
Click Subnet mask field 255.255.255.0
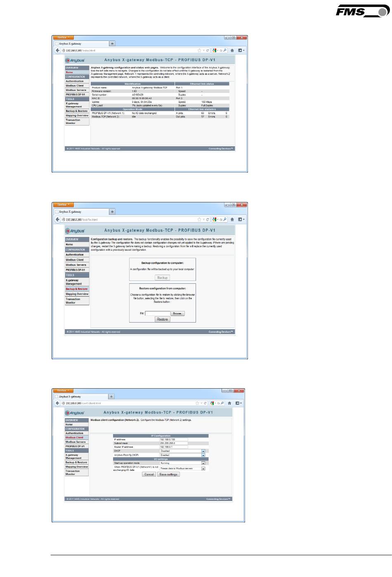click(174, 443)
